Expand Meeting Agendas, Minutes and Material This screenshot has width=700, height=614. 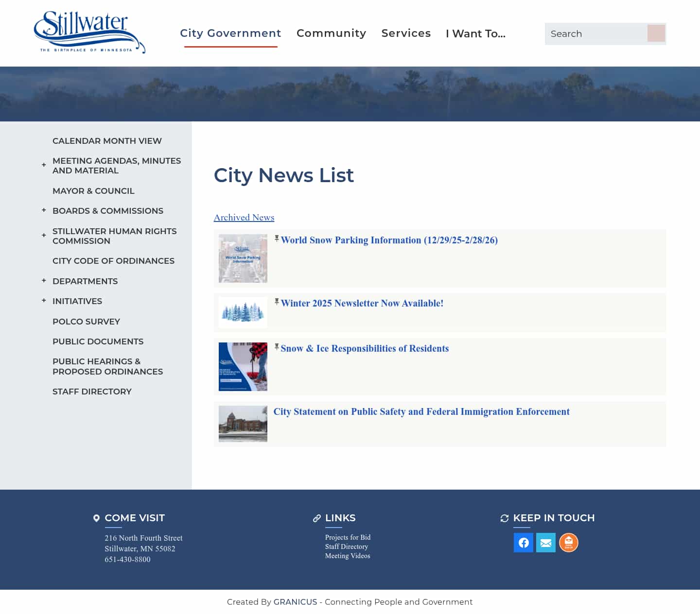pos(43,165)
